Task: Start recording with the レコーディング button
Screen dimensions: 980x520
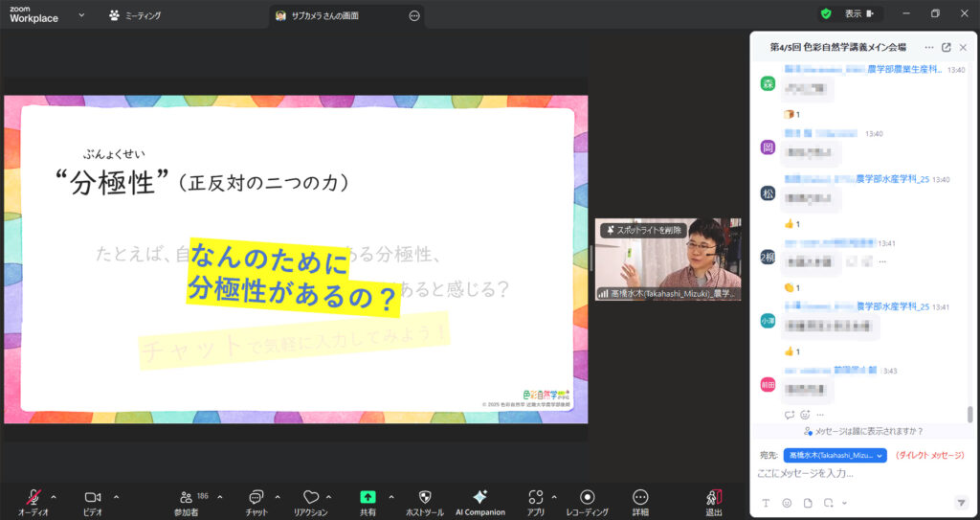Action: 588,498
